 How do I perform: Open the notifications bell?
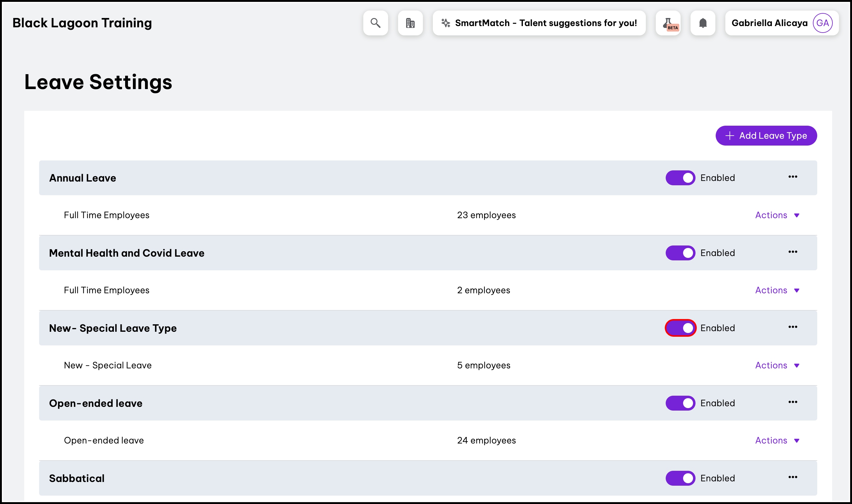pos(703,23)
